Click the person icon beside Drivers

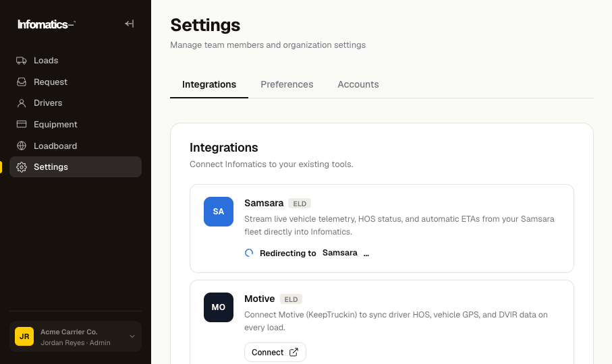(22, 103)
